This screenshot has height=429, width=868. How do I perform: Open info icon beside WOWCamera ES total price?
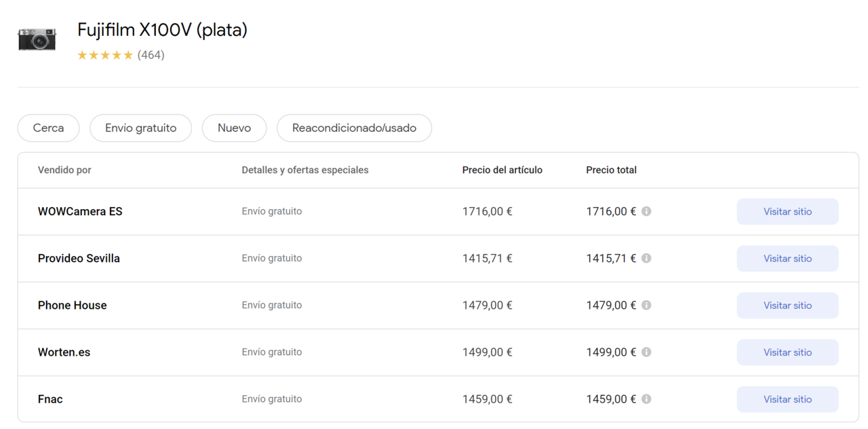pos(646,211)
